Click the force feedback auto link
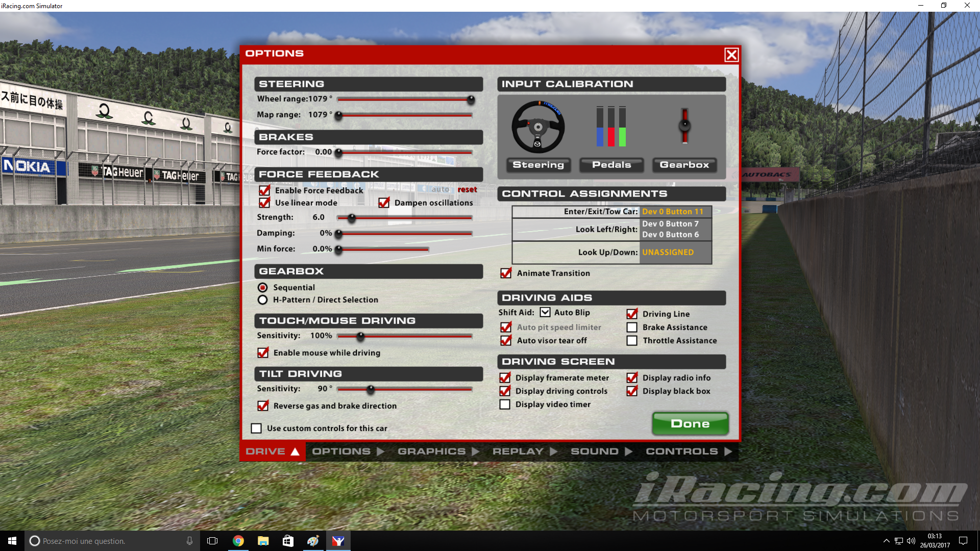 click(x=440, y=189)
